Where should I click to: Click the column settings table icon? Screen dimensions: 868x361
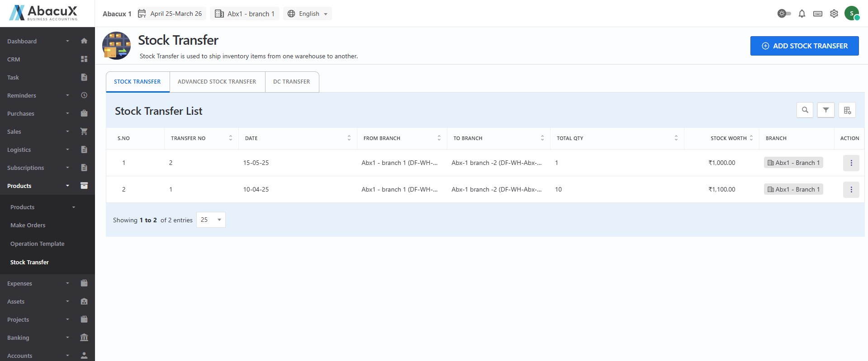tap(847, 110)
